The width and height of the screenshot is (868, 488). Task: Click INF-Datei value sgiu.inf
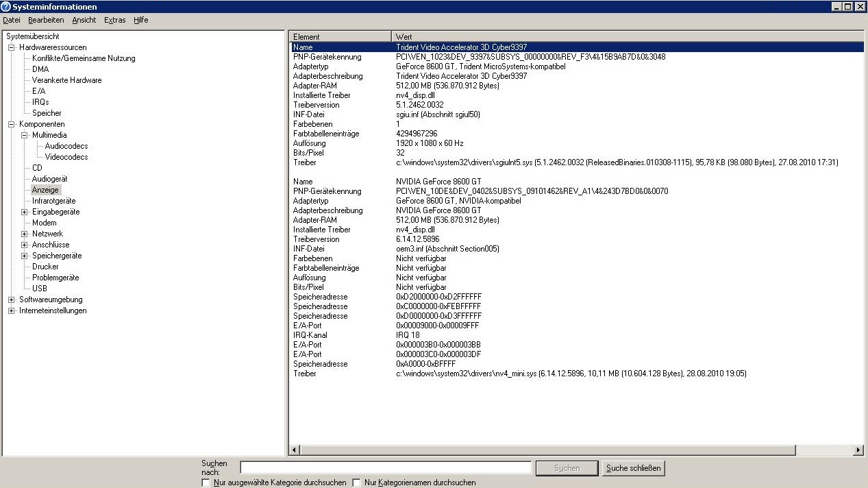click(438, 114)
